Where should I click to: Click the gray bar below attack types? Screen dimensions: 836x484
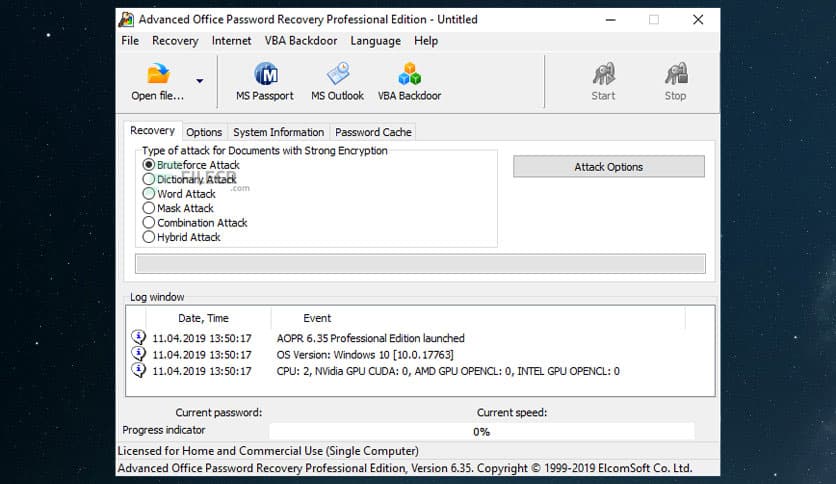420,264
